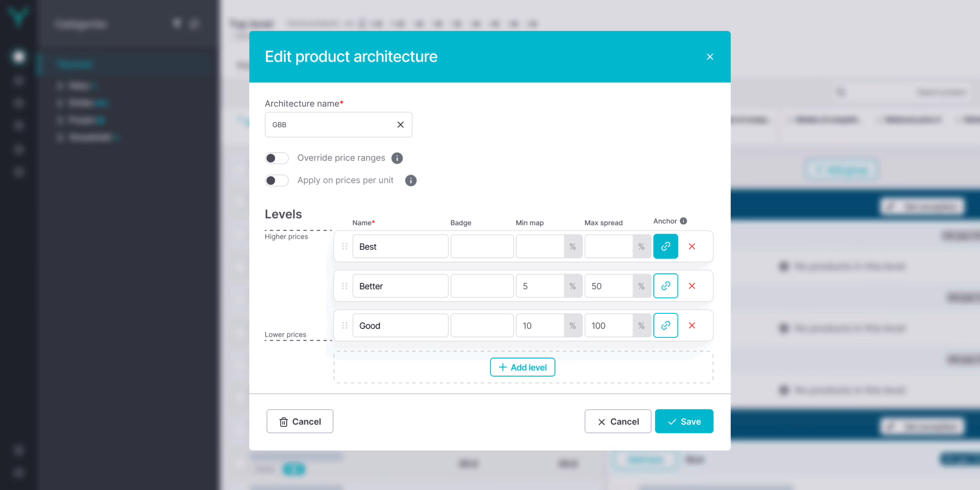980x490 pixels.
Task: Show info about Override price ranges
Action: (x=397, y=158)
